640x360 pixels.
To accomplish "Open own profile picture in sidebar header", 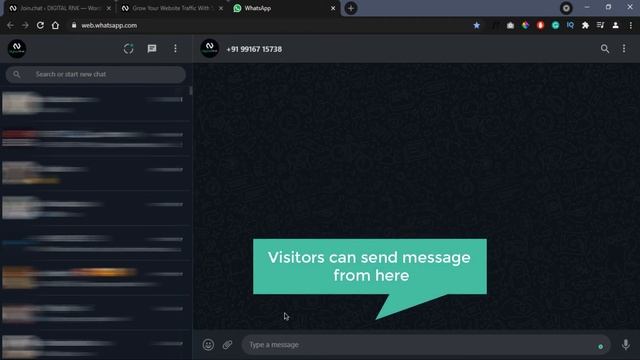I will [x=17, y=49].
